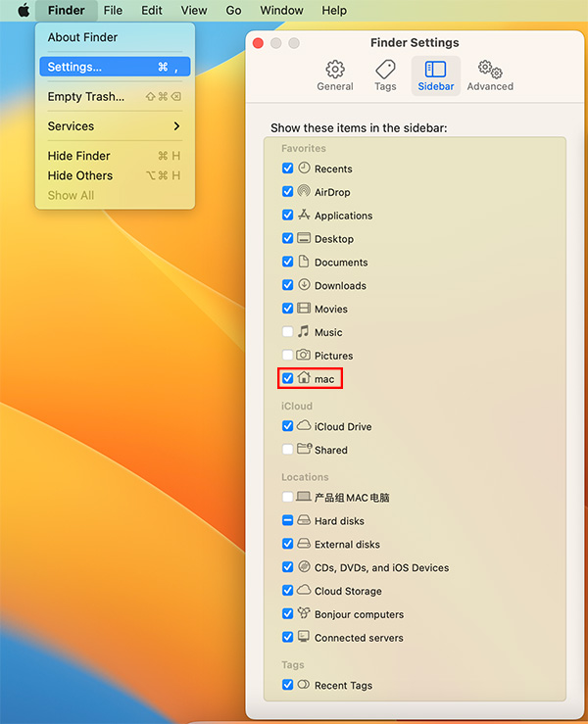Click the mac home folder icon
This screenshot has height=724, width=588.
pos(304,378)
